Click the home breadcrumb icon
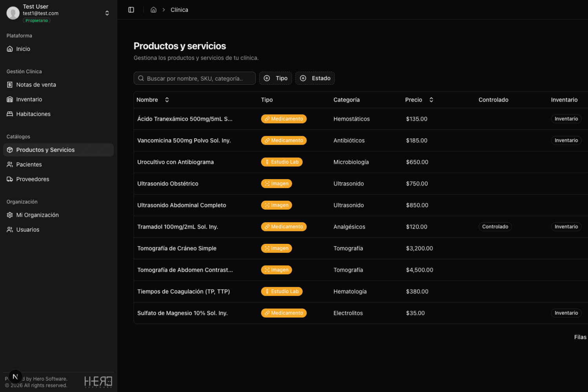Screen dimensions: 588x392 click(x=153, y=9)
